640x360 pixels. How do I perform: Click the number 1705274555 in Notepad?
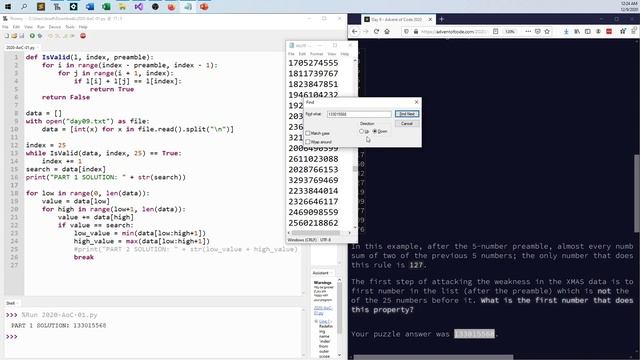[313, 63]
